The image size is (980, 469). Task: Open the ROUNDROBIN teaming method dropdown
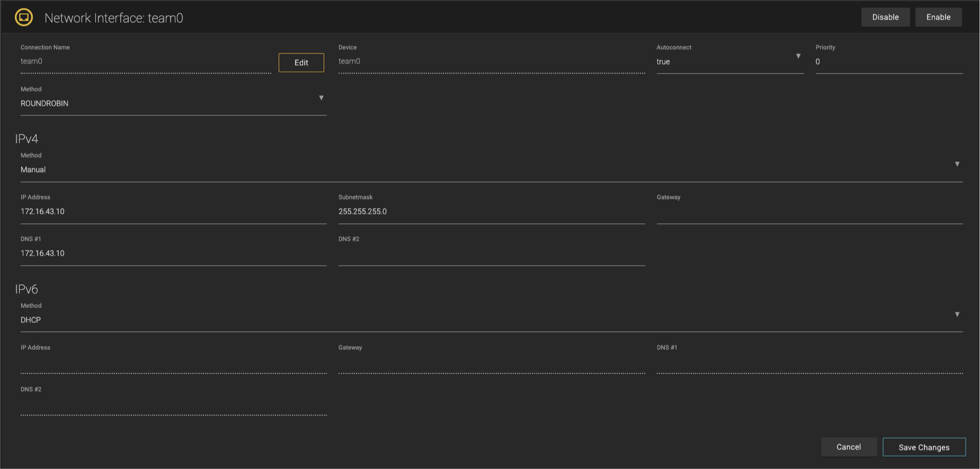click(x=173, y=104)
